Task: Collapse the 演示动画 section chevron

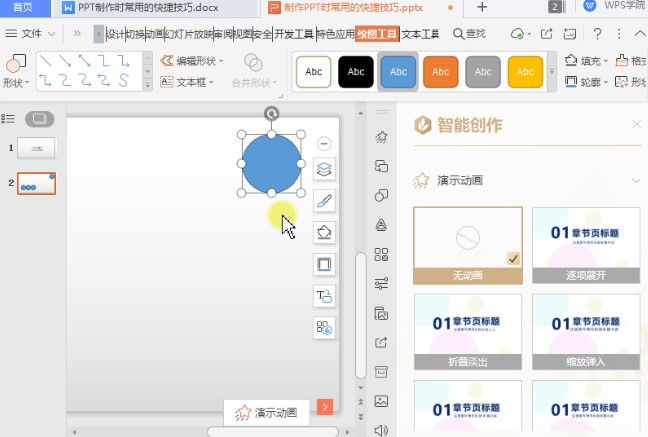Action: coord(636,181)
